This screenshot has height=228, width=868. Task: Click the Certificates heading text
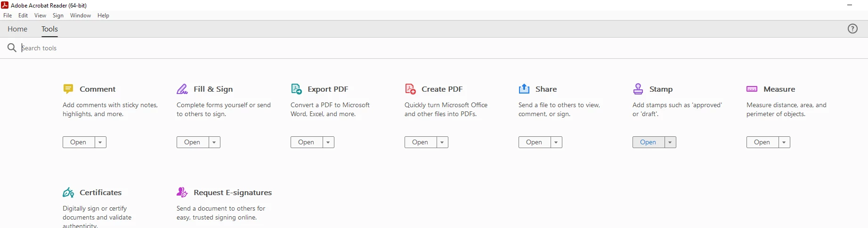pyautogui.click(x=101, y=192)
